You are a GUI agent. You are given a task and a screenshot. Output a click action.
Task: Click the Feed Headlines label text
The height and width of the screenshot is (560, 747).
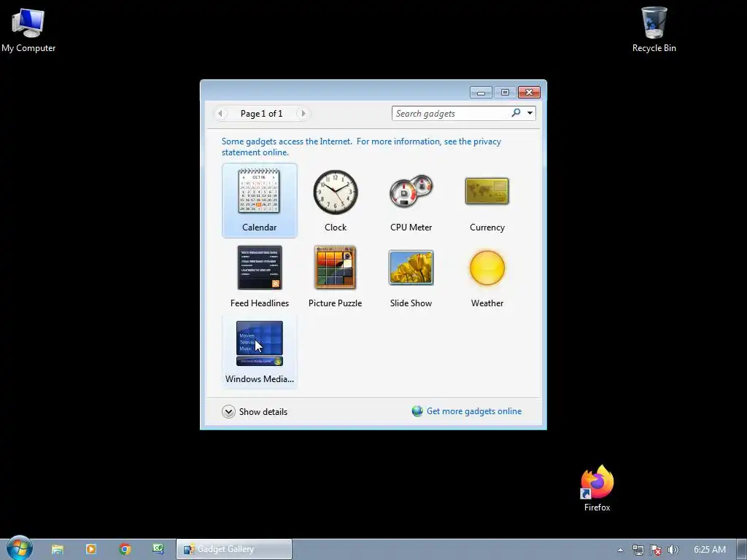pyautogui.click(x=260, y=303)
